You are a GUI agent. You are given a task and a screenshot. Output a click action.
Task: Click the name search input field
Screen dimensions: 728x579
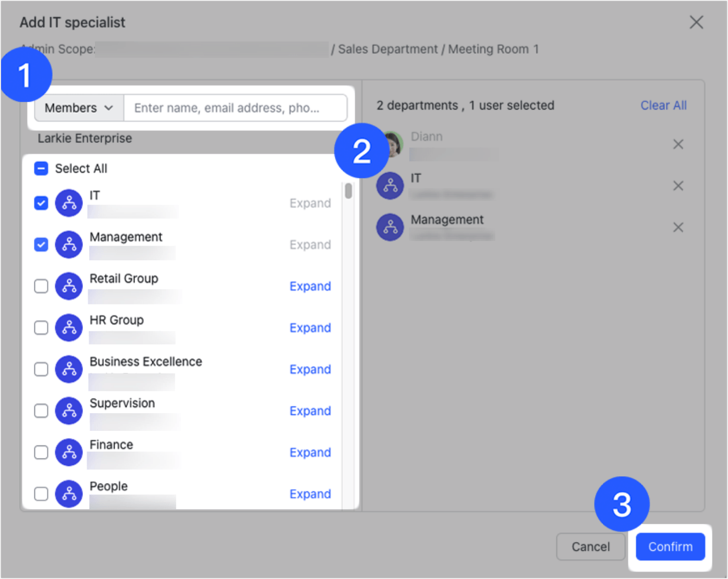pos(235,108)
